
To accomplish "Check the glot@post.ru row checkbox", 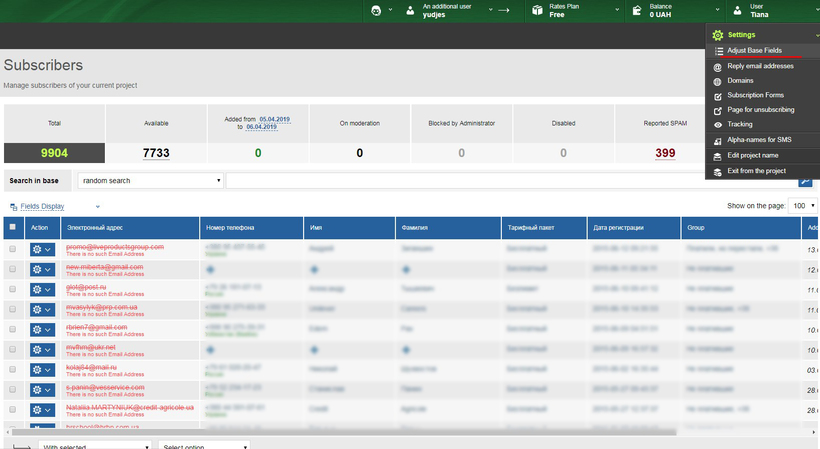I will point(13,289).
